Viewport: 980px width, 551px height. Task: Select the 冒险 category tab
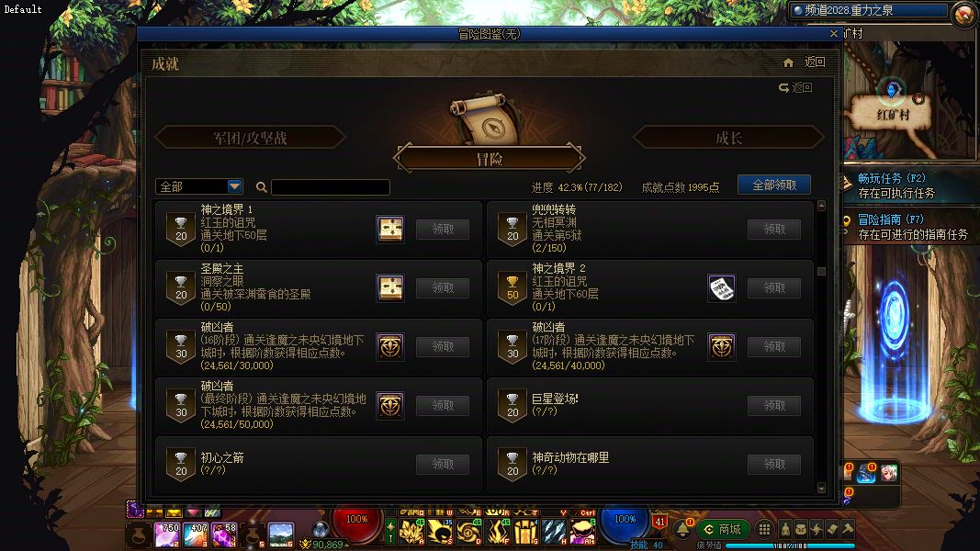point(490,159)
